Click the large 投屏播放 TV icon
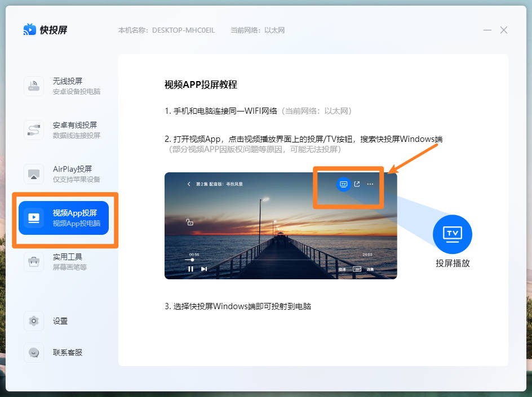 point(453,234)
